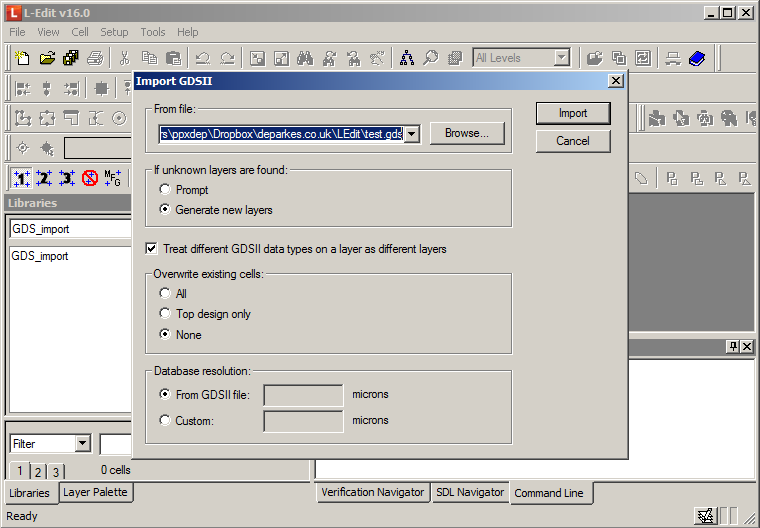Select the Prompt radio option
Image resolution: width=760 pixels, height=528 pixels.
coord(166,190)
